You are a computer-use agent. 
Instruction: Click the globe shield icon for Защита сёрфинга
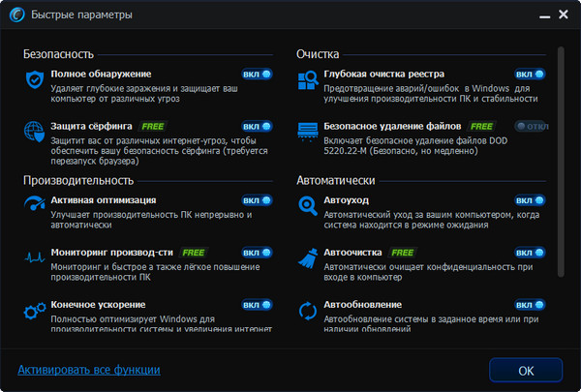point(35,132)
